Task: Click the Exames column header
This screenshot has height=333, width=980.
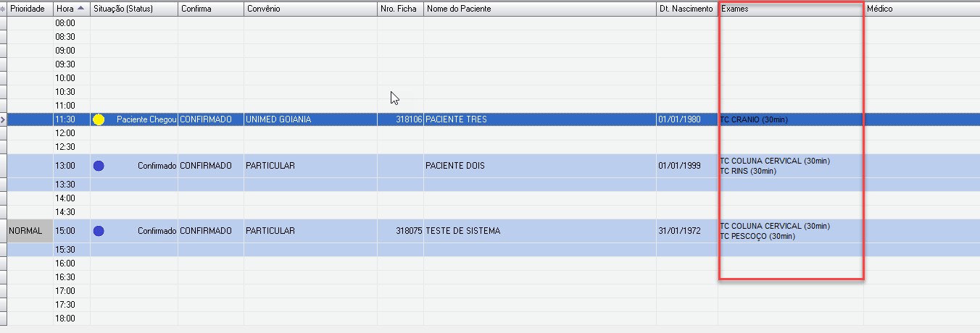Action: pyautogui.click(x=735, y=9)
